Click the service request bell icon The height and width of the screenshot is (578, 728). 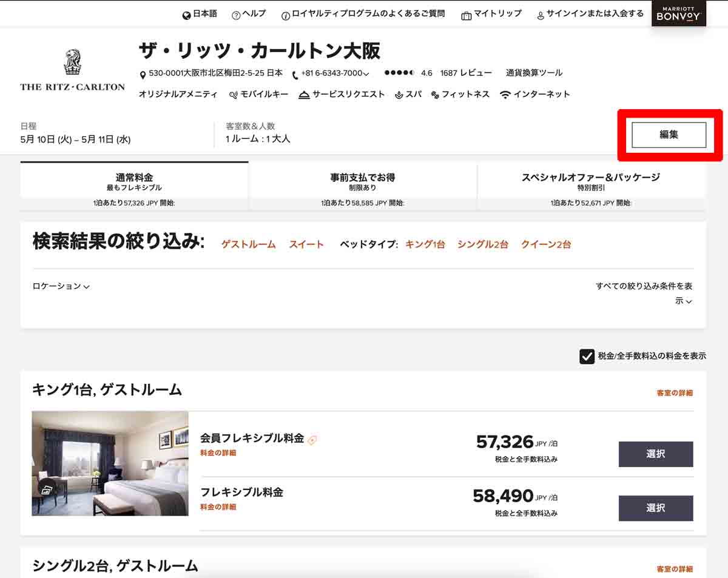click(304, 95)
